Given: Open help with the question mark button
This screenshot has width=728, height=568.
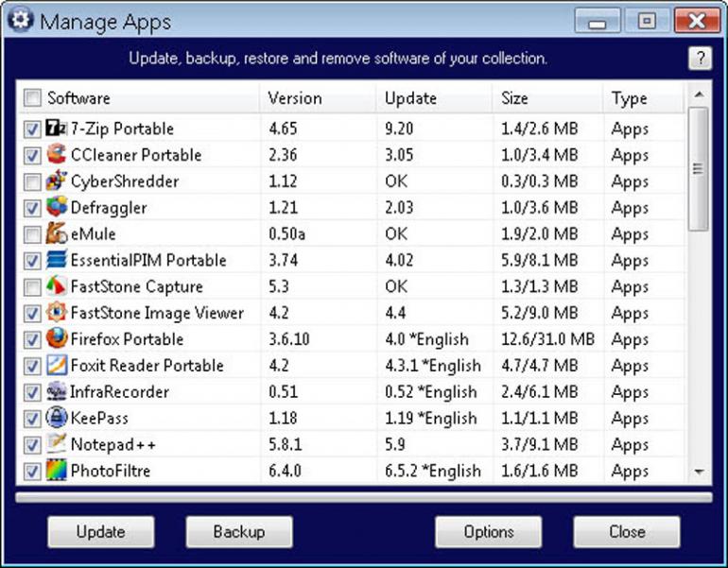Looking at the screenshot, I should pos(700,59).
